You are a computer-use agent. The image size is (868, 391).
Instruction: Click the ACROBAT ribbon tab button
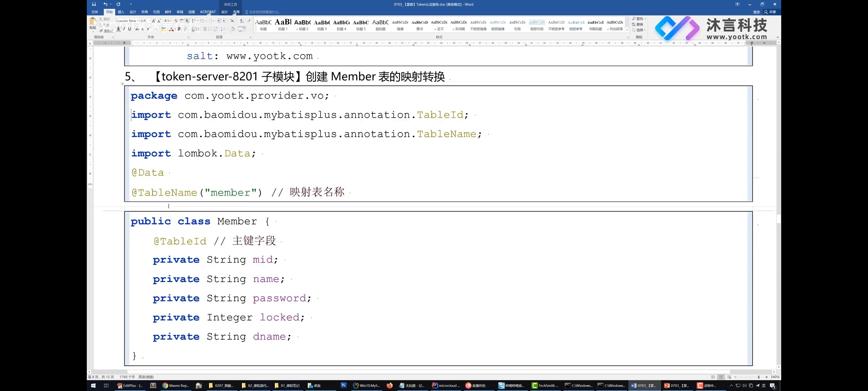coord(208,12)
